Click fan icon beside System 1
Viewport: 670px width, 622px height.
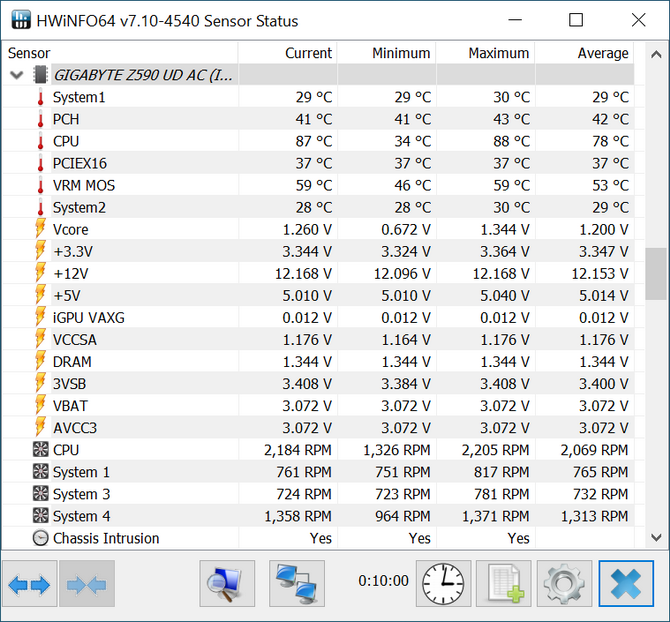[41, 472]
